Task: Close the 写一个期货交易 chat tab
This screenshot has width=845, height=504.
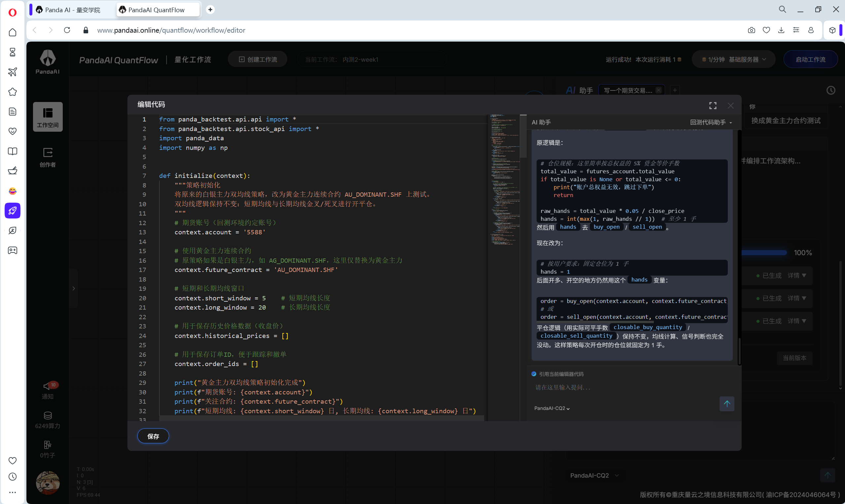Action: (x=659, y=90)
